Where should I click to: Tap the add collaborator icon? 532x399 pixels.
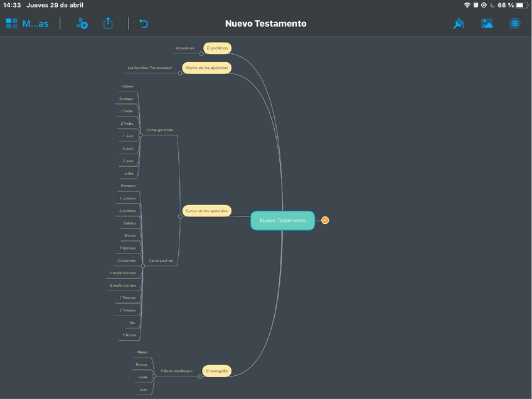[82, 24]
